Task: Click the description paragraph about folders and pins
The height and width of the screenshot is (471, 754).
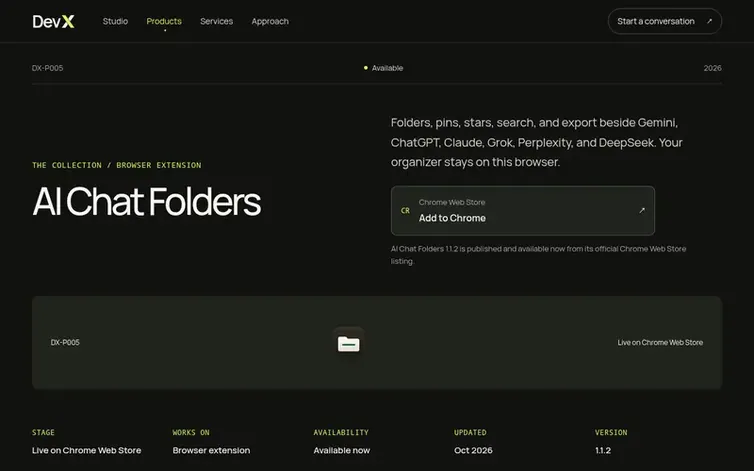Action: 537,142
